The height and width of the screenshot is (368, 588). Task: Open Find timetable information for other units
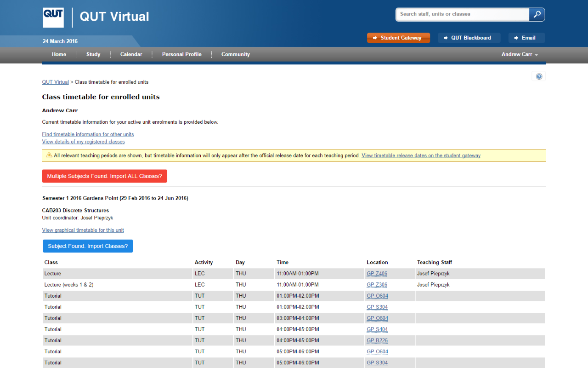pyautogui.click(x=88, y=134)
